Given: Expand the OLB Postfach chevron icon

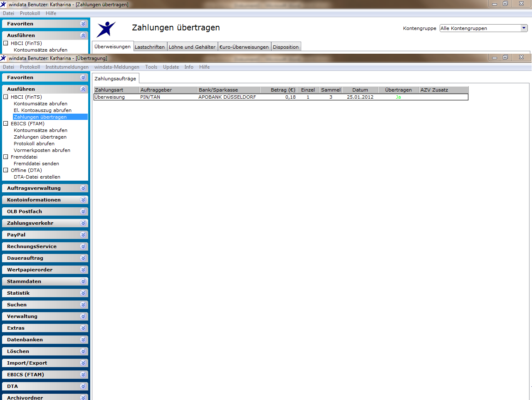Looking at the screenshot, I should coord(83,211).
